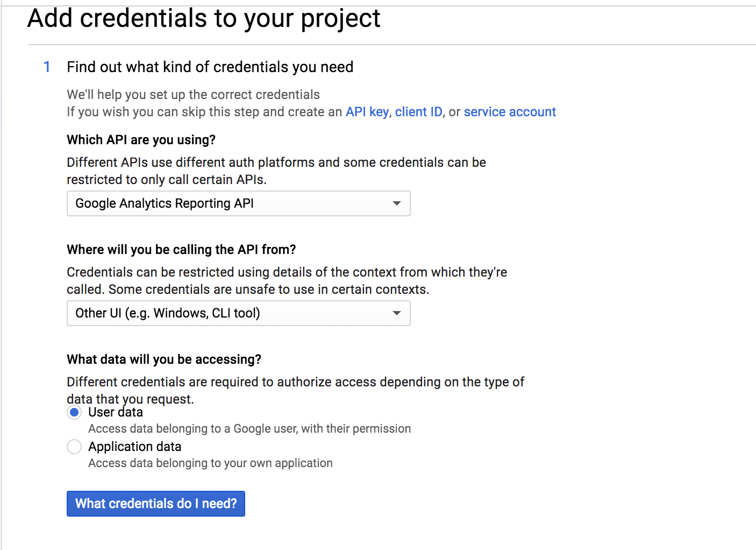756x550 pixels.
Task: Click the Add credentials to your project heading
Action: [204, 18]
